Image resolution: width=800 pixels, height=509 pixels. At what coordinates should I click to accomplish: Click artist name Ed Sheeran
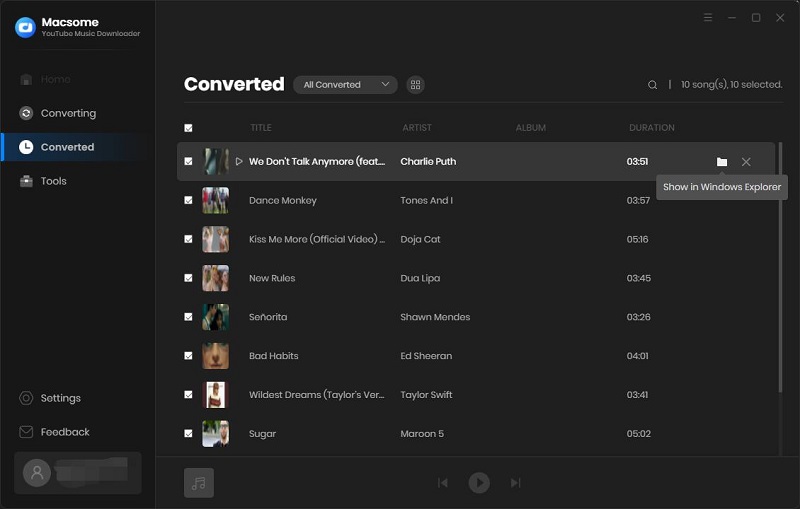click(x=426, y=355)
